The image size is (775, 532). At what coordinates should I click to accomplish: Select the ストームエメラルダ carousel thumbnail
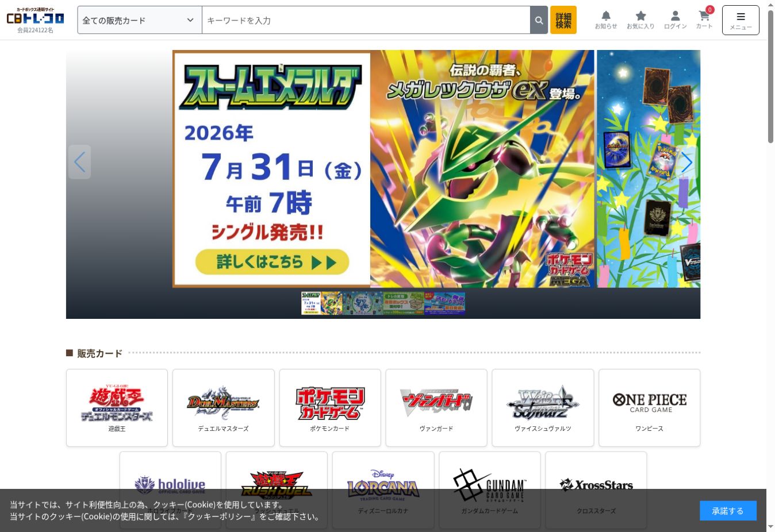tap(321, 303)
